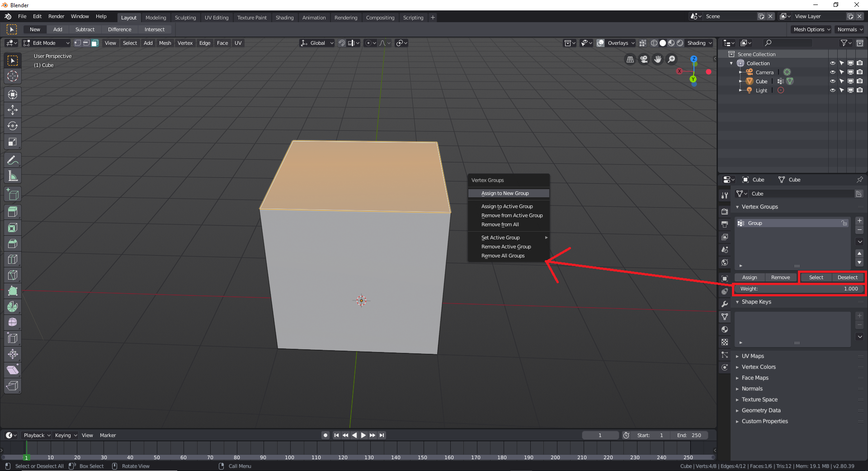The width and height of the screenshot is (868, 471).
Task: Toggle X-ray display in viewport header
Action: pyautogui.click(x=642, y=43)
